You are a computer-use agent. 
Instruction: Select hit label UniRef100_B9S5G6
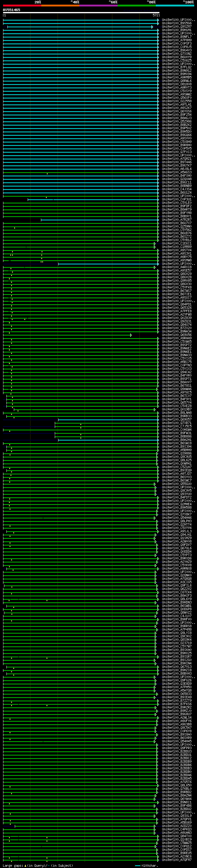[177, 23]
